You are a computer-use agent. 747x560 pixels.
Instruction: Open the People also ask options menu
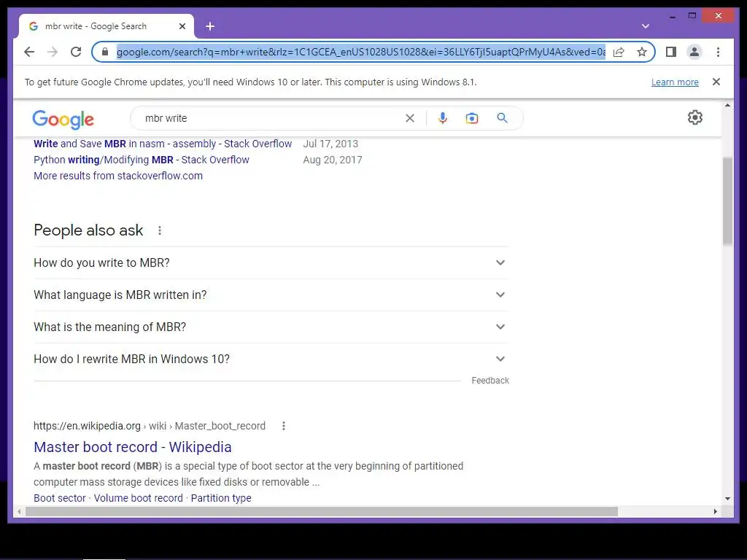(160, 230)
